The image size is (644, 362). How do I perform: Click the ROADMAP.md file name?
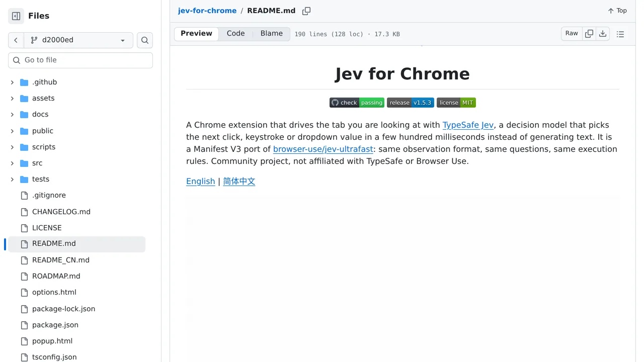point(56,277)
